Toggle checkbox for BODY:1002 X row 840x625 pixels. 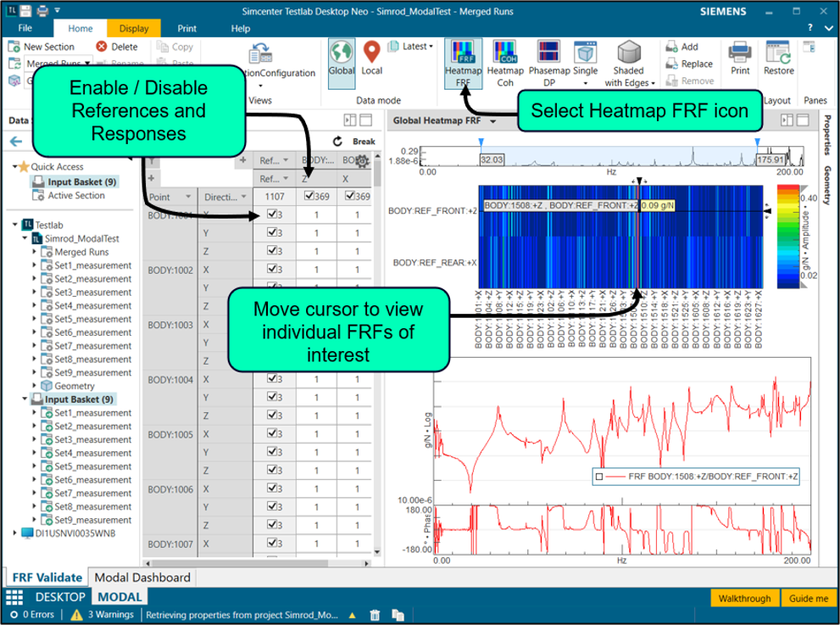pos(271,270)
